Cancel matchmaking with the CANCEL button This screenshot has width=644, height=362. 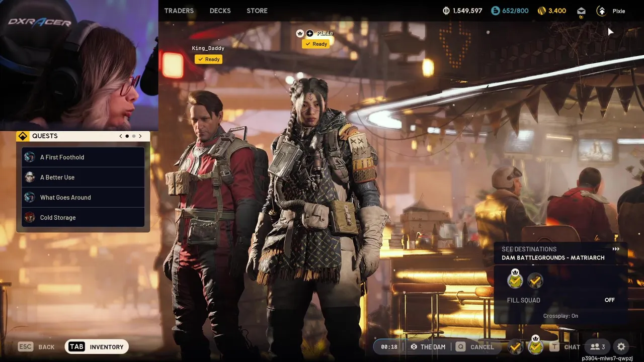(x=482, y=347)
